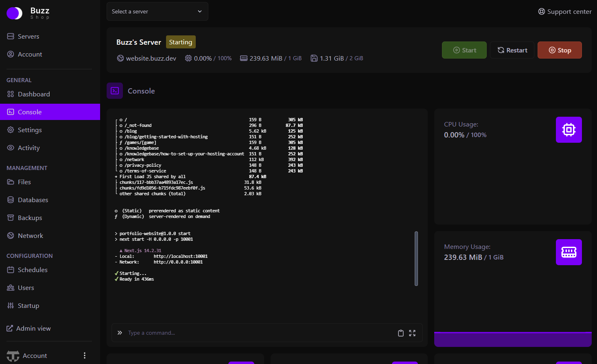Click the Type a command input field
Viewport: 597px width, 364px height.
[244, 333]
